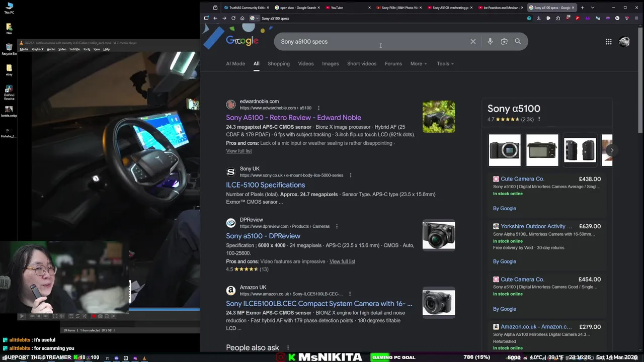Open the site info dropdown in address bar
This screenshot has width=644, height=362.
254,18
